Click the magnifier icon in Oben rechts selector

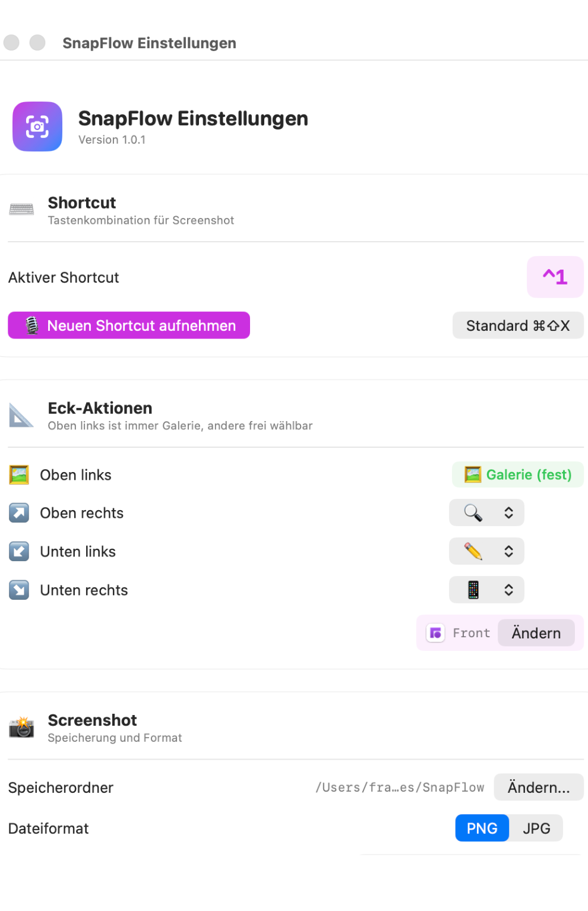coord(473,513)
